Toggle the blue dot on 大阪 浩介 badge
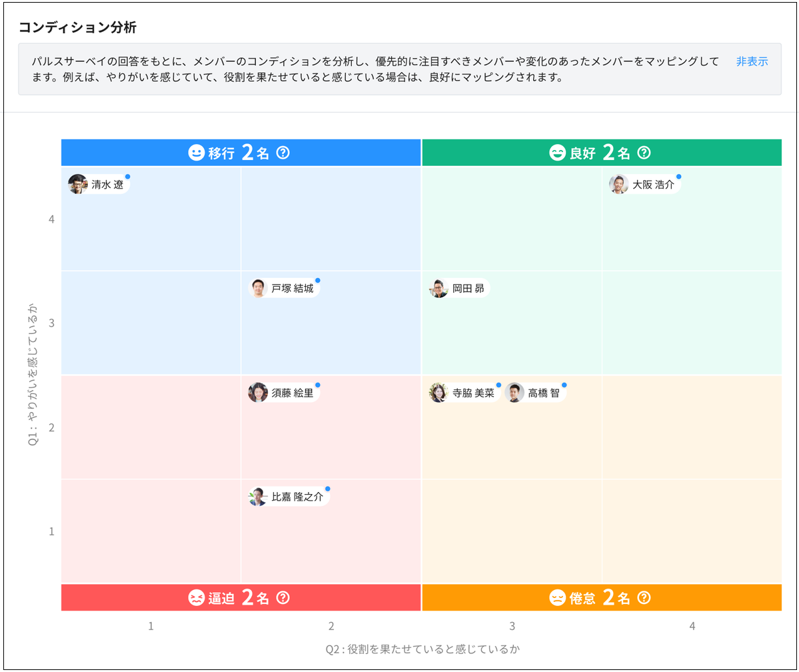The height and width of the screenshot is (672, 799). coord(678,175)
